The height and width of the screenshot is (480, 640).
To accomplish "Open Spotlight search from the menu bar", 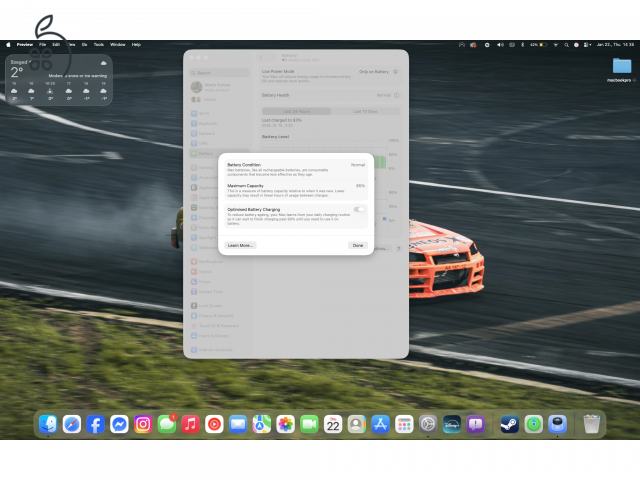I will (x=566, y=45).
